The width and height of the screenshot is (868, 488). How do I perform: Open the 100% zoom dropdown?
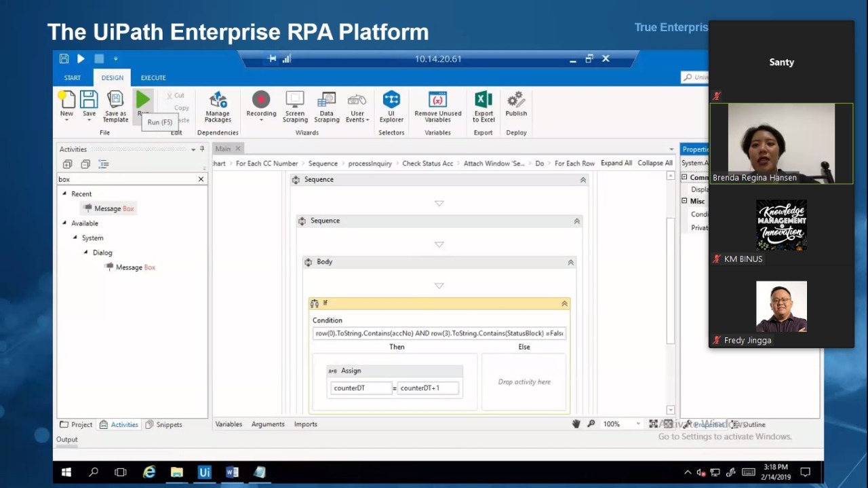638,424
